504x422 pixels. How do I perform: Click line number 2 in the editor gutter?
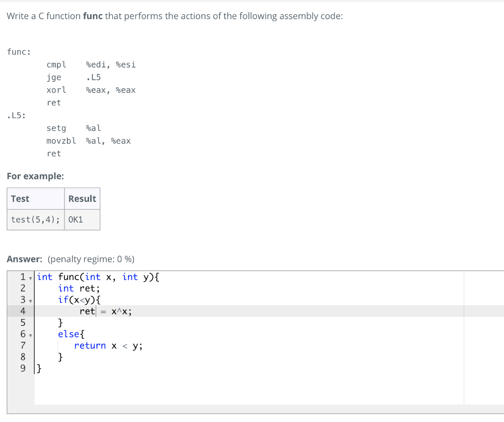tap(23, 288)
